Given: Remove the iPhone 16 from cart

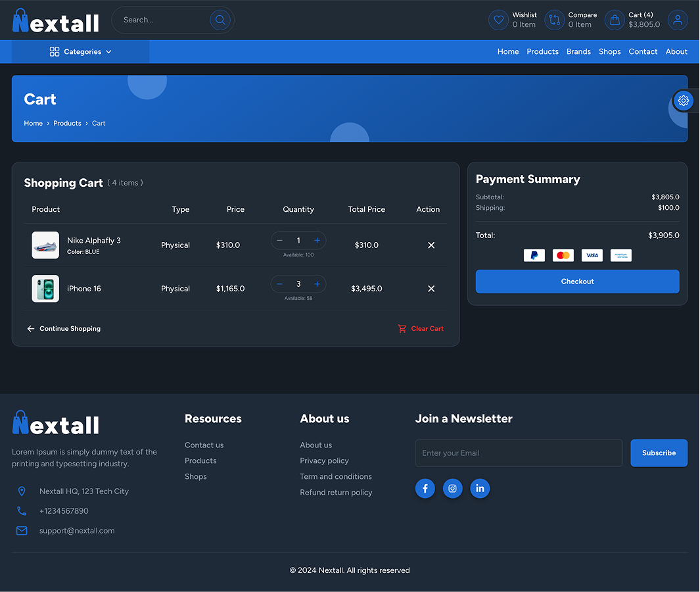Looking at the screenshot, I should 431,288.
